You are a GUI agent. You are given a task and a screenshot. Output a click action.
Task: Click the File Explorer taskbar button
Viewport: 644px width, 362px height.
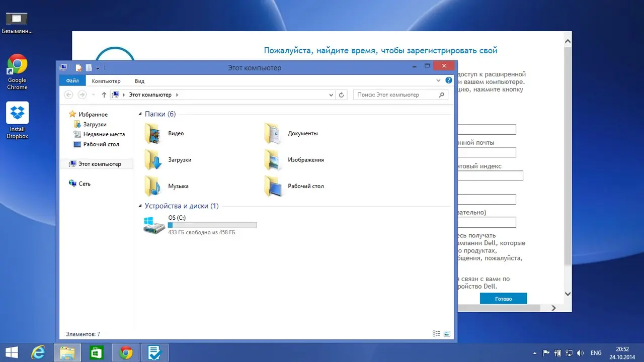67,352
